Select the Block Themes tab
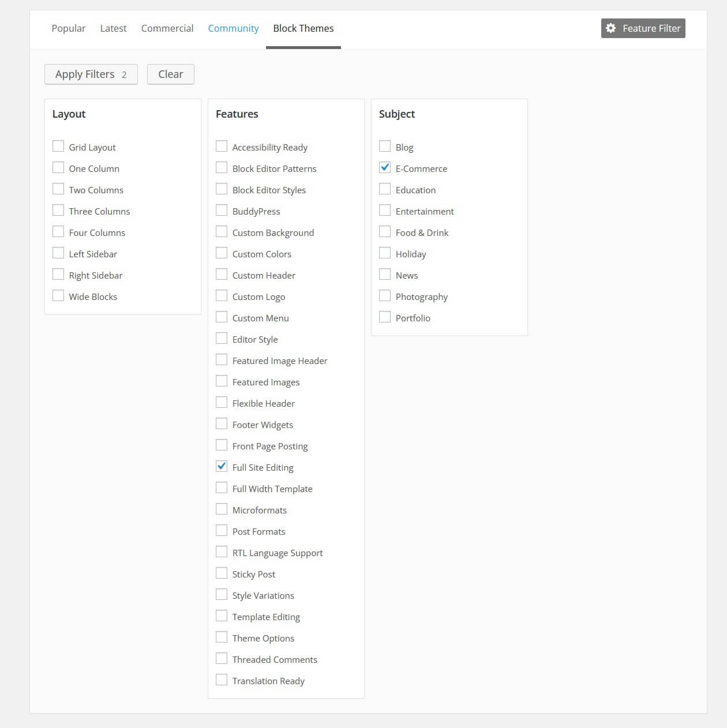The height and width of the screenshot is (728, 727). point(303,28)
